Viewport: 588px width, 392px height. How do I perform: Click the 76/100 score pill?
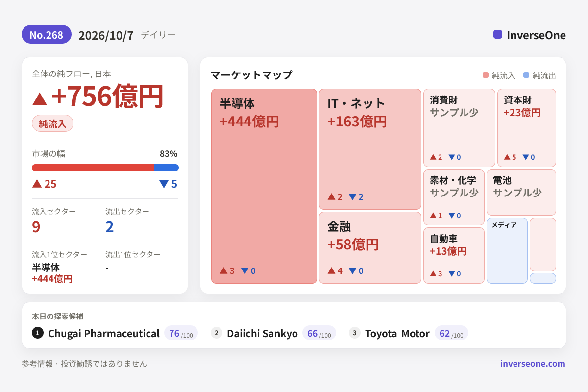point(181,333)
